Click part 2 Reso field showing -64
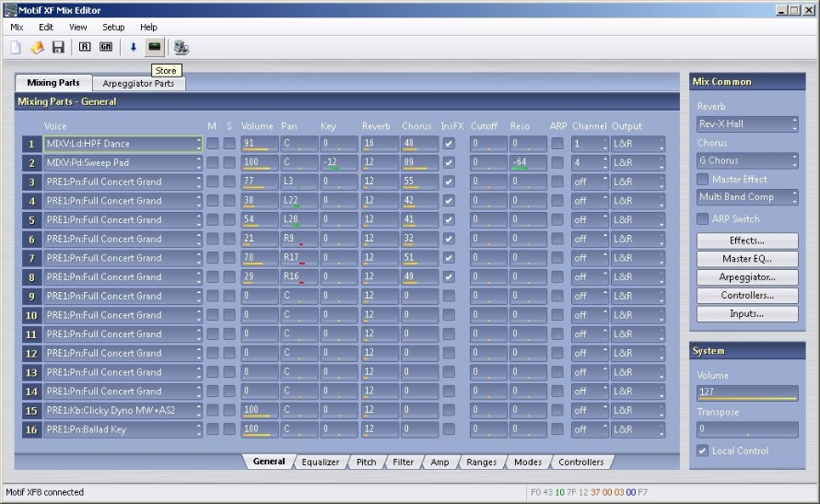This screenshot has height=504, width=820. (x=528, y=162)
